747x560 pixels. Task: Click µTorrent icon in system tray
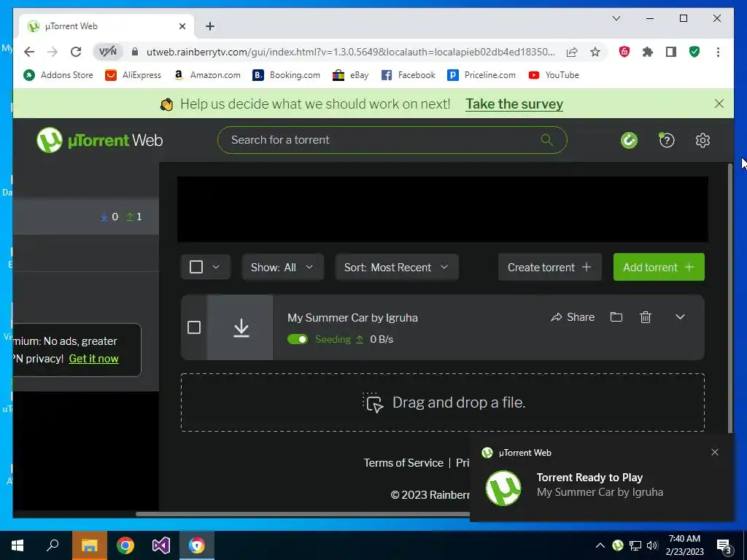point(617,545)
